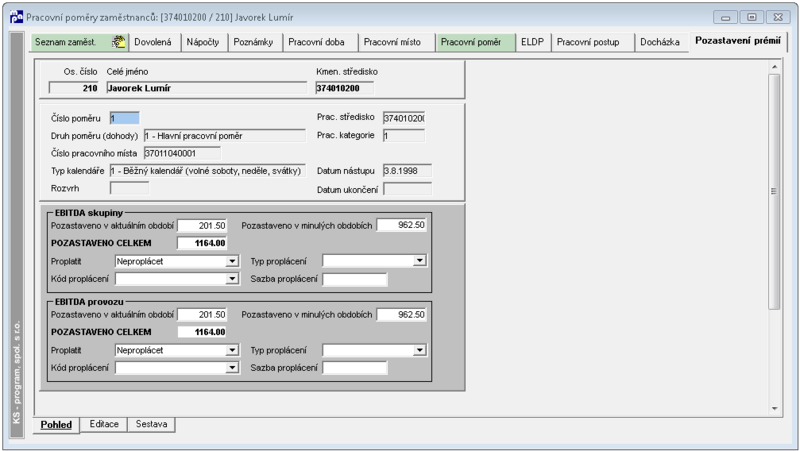Screen dimensions: 800x451
Task: Click Sazba proplácení field in EBITDA provozu
Action: (x=355, y=368)
